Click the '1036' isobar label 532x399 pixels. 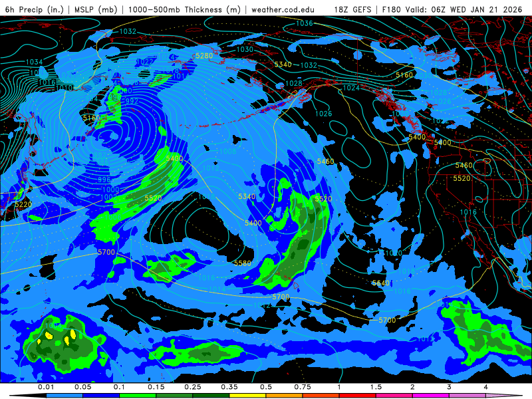tap(305, 23)
